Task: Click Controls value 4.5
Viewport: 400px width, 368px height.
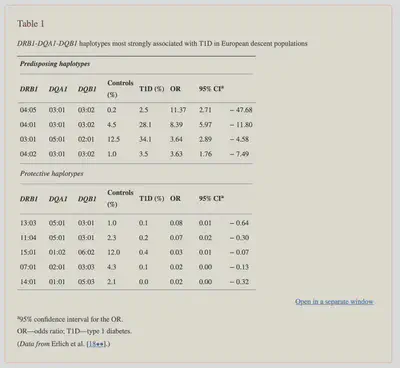Action: [x=112, y=125]
